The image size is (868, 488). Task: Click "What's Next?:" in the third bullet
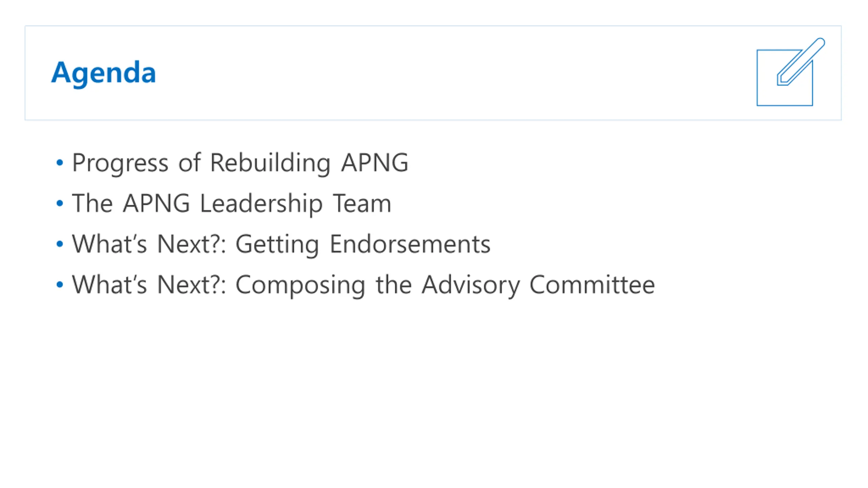(x=149, y=244)
